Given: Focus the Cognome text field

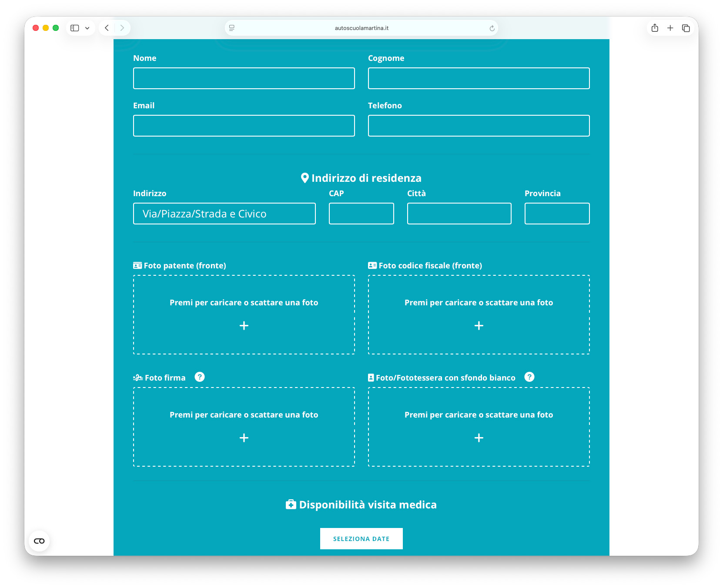Looking at the screenshot, I should (x=479, y=78).
